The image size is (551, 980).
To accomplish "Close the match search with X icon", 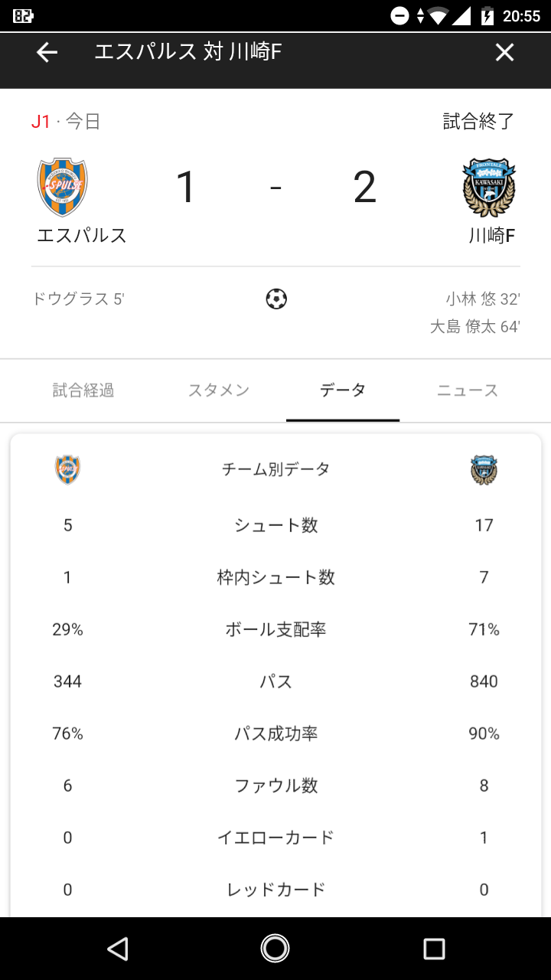I will click(x=504, y=52).
